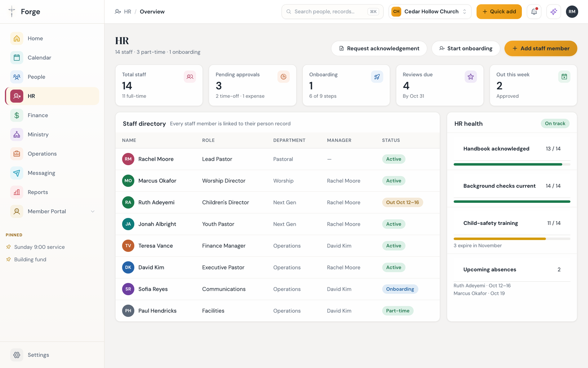Click Start onboarding button
Viewport: 588px width, 368px height.
pyautogui.click(x=466, y=48)
